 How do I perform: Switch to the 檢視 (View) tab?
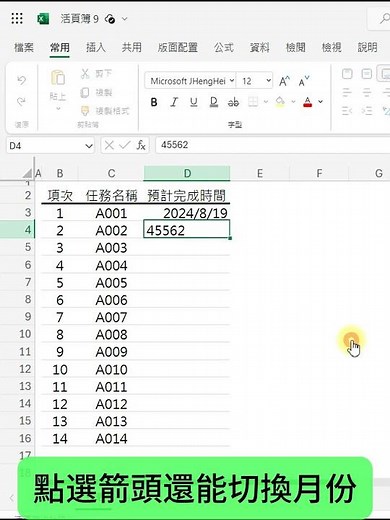coord(332,48)
